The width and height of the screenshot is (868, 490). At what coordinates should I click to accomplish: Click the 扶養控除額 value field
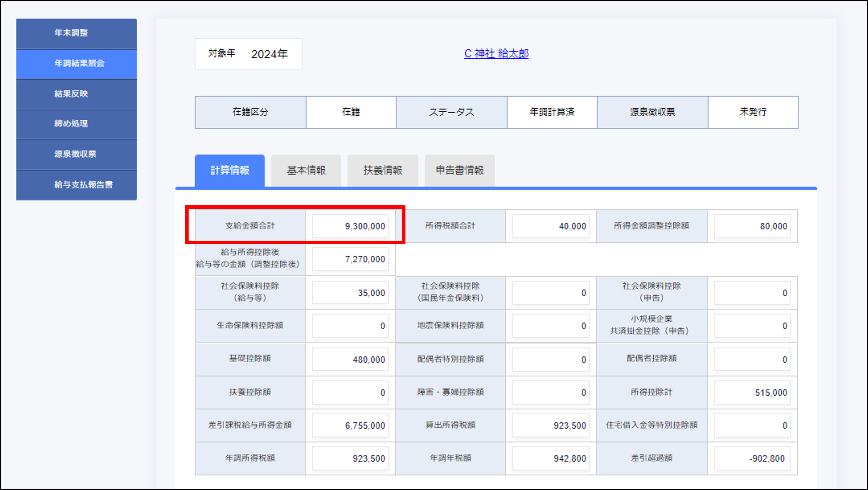(350, 393)
